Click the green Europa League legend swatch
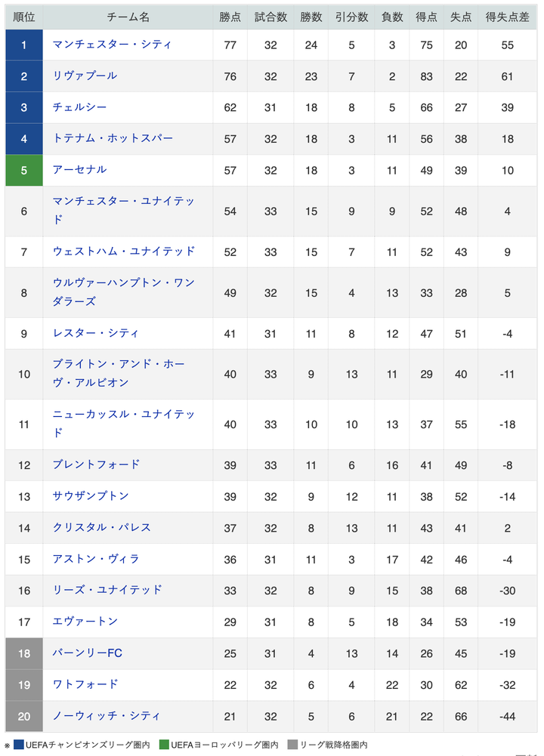This screenshot has height=756, width=544. coord(164,745)
